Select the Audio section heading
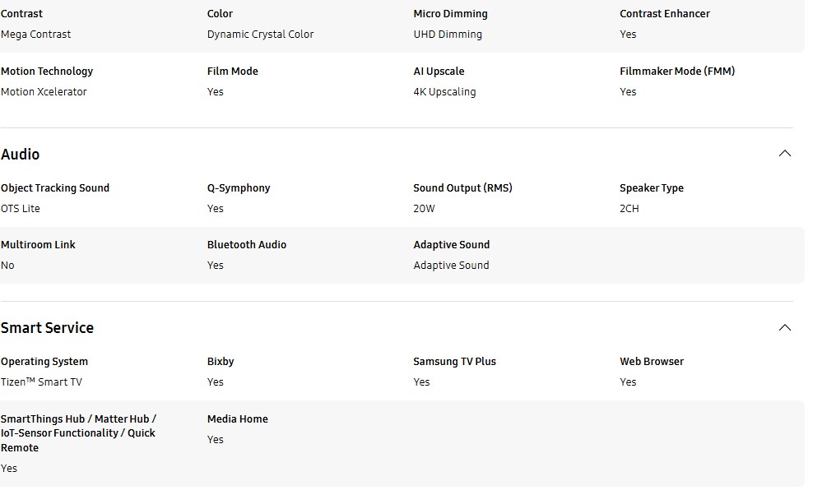Screen dimensions: 813x504 [x=21, y=155]
